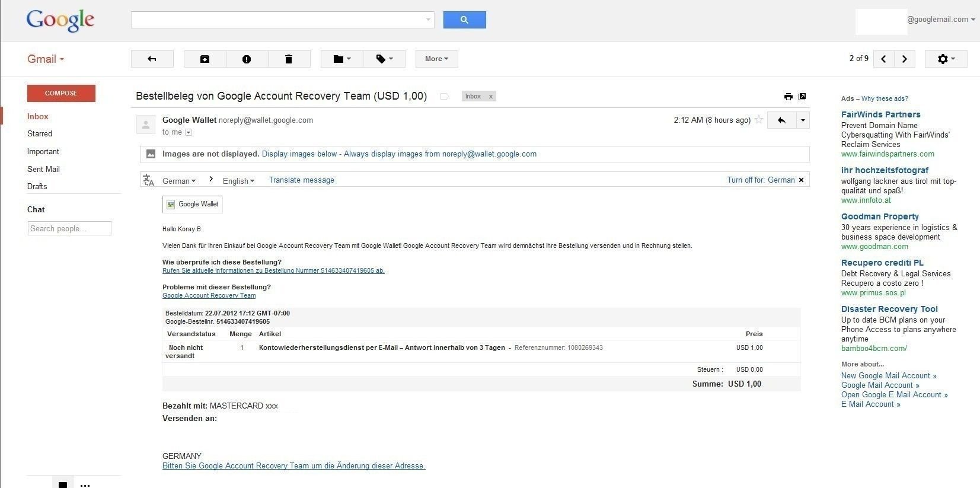Screen dimensions: 980x488
Task: Toggle the importance marker beside subject
Action: [444, 96]
